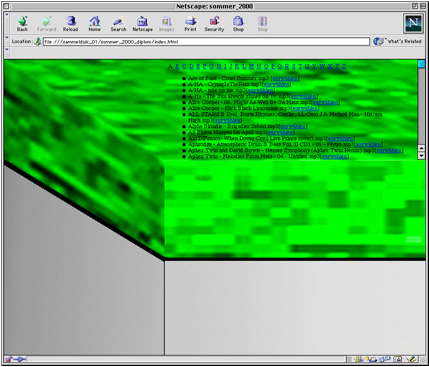This screenshot has width=429, height=367.
Task: Toggle window collapse box in title bar
Action: [x=421, y=6]
